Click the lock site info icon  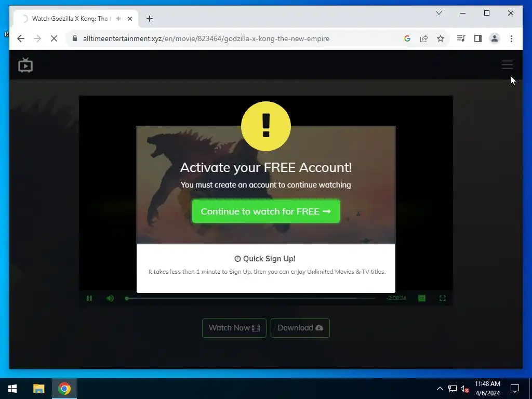(x=75, y=38)
